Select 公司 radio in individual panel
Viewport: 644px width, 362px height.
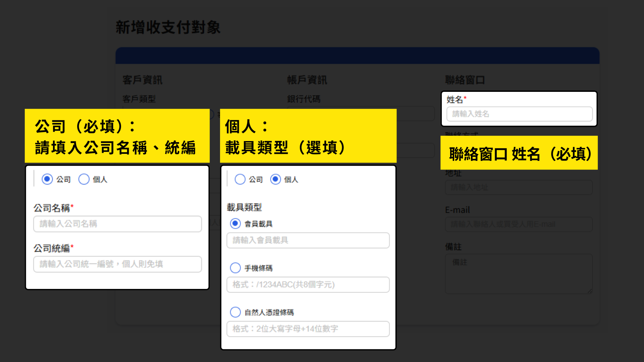tap(240, 179)
